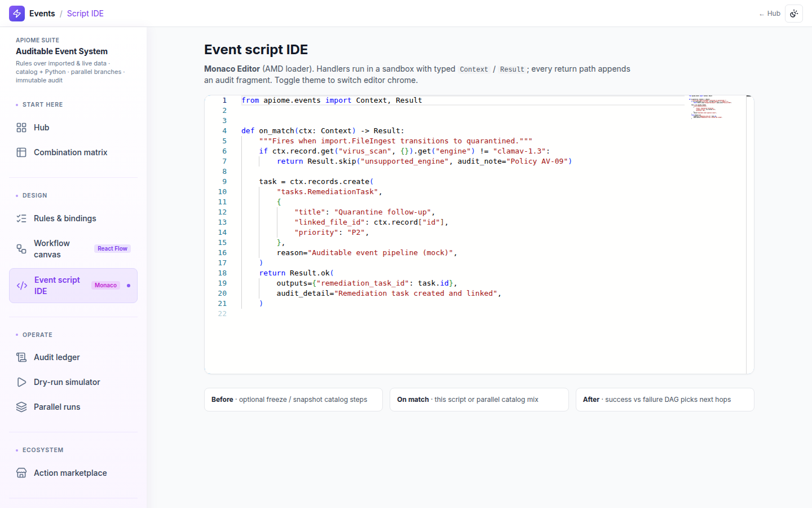Click the 'from apiome.events import' line
This screenshot has height=508, width=812.
[x=332, y=100]
